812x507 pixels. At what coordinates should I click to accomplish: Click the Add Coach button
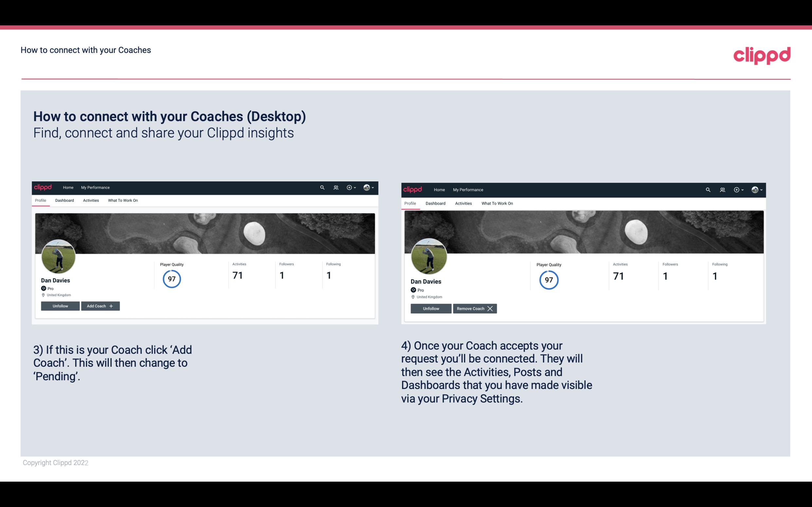(x=99, y=306)
